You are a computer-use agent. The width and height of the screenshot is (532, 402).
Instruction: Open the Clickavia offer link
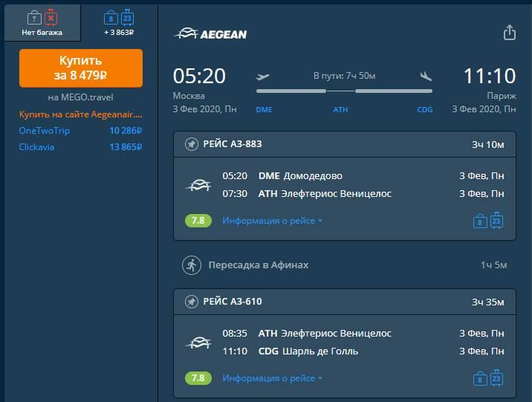pos(36,147)
